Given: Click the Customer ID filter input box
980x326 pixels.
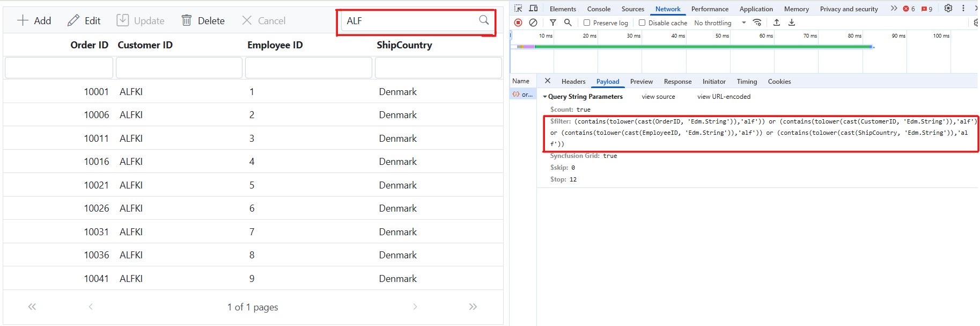Looking at the screenshot, I should (179, 68).
